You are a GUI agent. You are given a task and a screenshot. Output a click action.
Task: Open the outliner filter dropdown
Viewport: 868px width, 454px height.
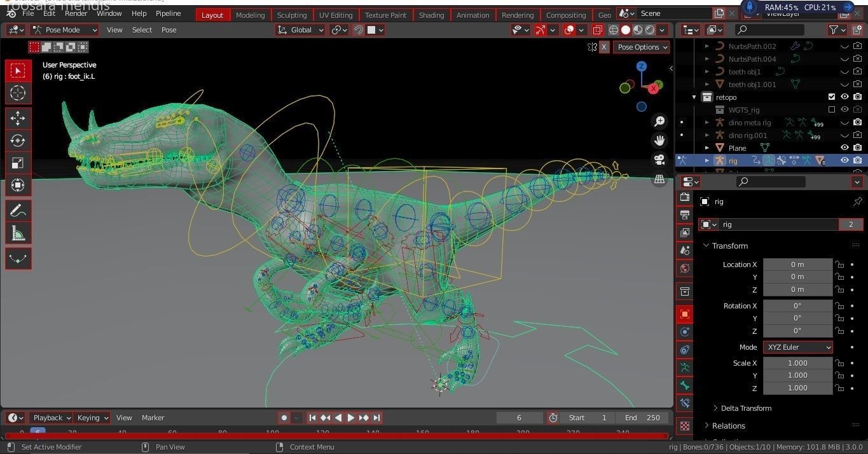(837, 30)
